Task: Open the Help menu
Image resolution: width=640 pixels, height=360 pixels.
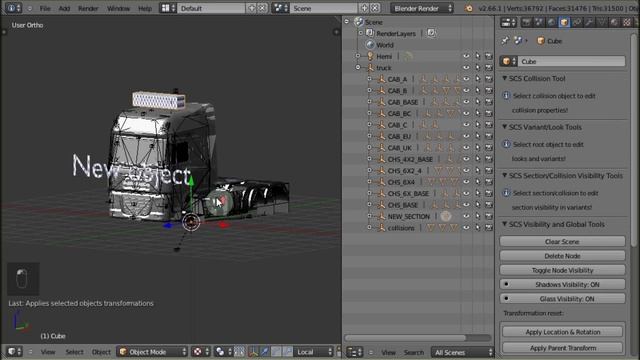Action: (145, 8)
